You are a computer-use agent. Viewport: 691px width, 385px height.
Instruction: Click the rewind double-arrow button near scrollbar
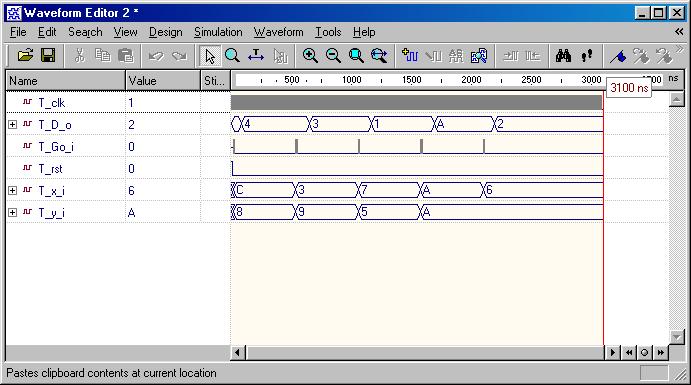click(x=629, y=352)
